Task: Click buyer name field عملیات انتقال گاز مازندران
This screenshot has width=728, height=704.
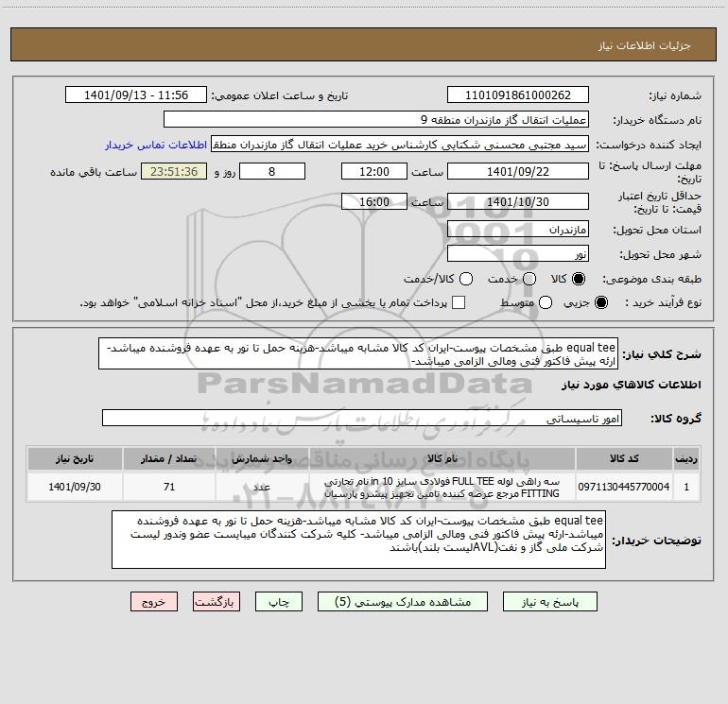Action: (x=376, y=119)
